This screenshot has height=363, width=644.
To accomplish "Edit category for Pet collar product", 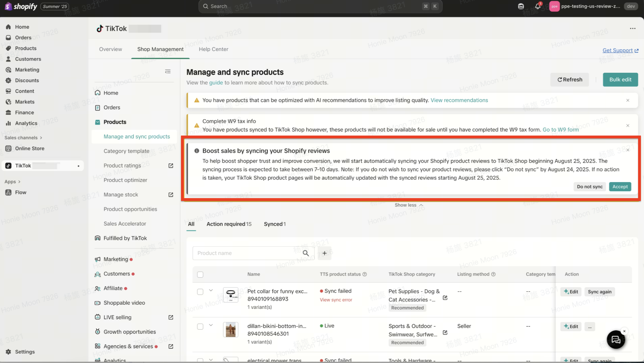I will tap(445, 298).
